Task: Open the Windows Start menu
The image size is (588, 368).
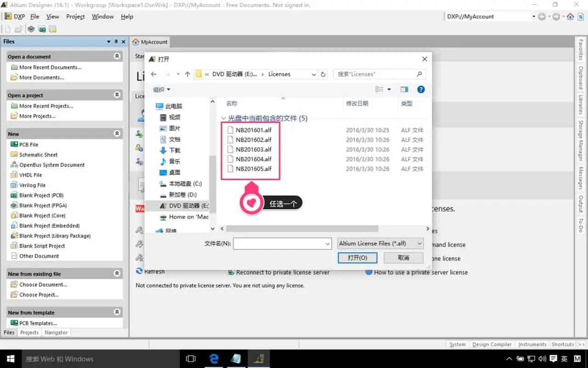Action: 10,359
